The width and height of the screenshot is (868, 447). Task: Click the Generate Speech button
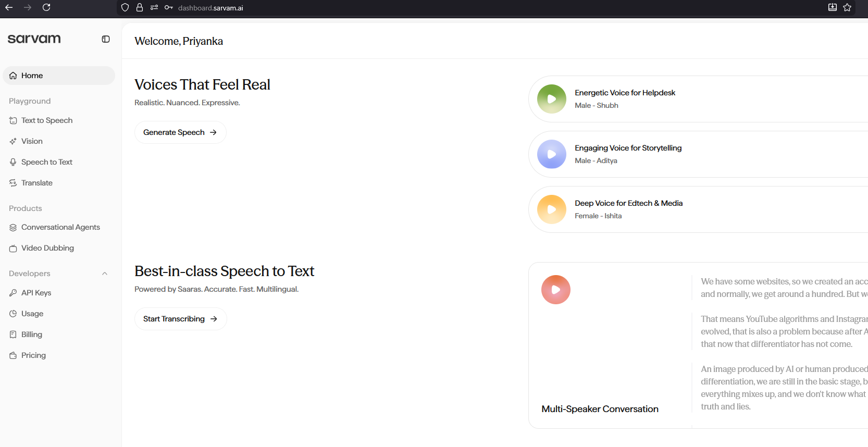180,132
